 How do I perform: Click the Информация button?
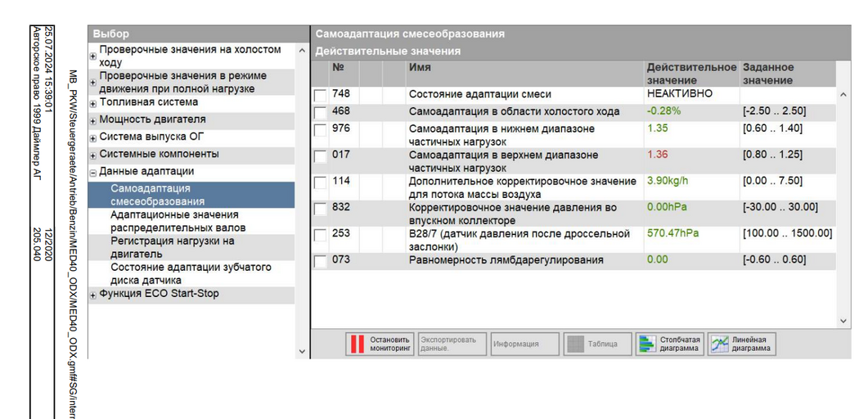coord(524,345)
